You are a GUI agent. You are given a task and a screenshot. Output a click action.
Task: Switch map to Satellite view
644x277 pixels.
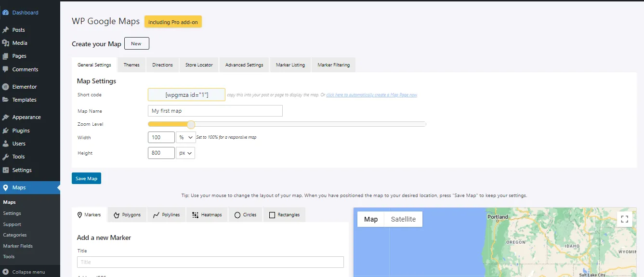[x=403, y=219]
